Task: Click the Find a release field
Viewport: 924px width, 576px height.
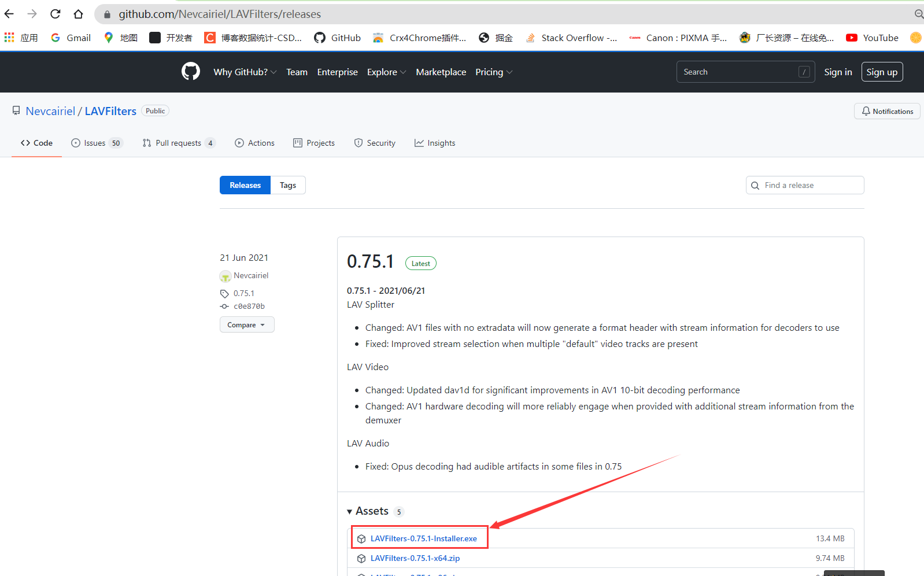Action: tap(805, 185)
